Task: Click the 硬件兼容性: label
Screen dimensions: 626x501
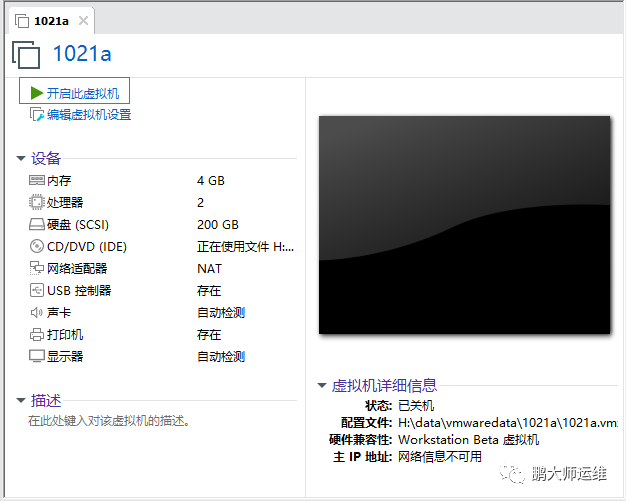Action: click(361, 440)
